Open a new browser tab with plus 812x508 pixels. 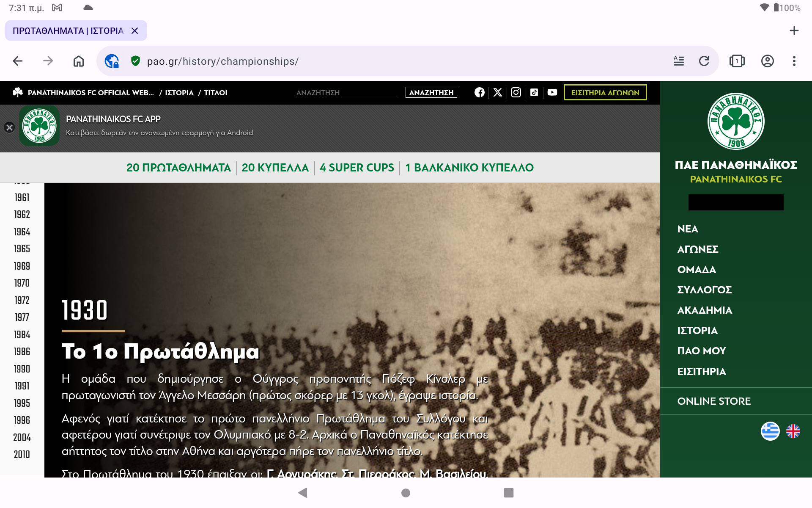pyautogui.click(x=794, y=30)
